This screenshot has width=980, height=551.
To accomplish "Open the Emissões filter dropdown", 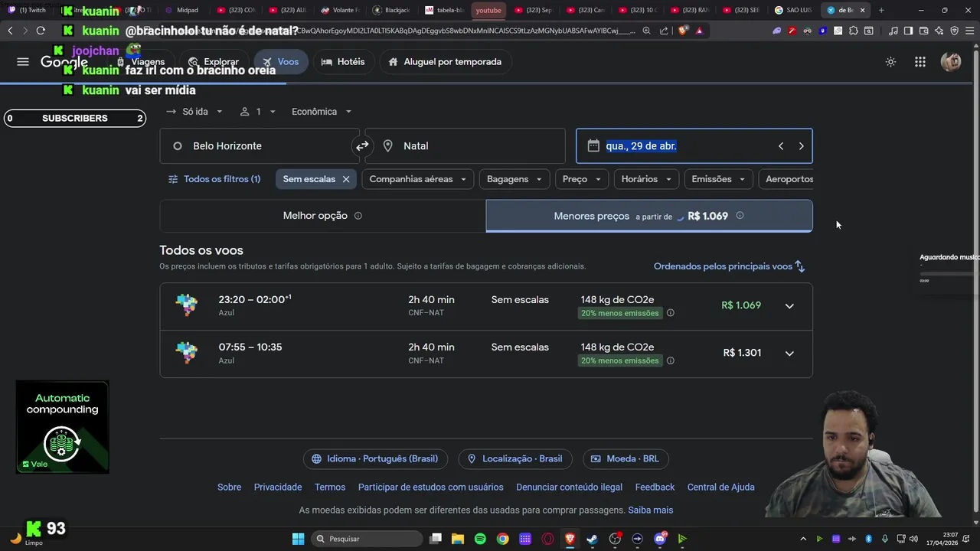I will click(718, 179).
